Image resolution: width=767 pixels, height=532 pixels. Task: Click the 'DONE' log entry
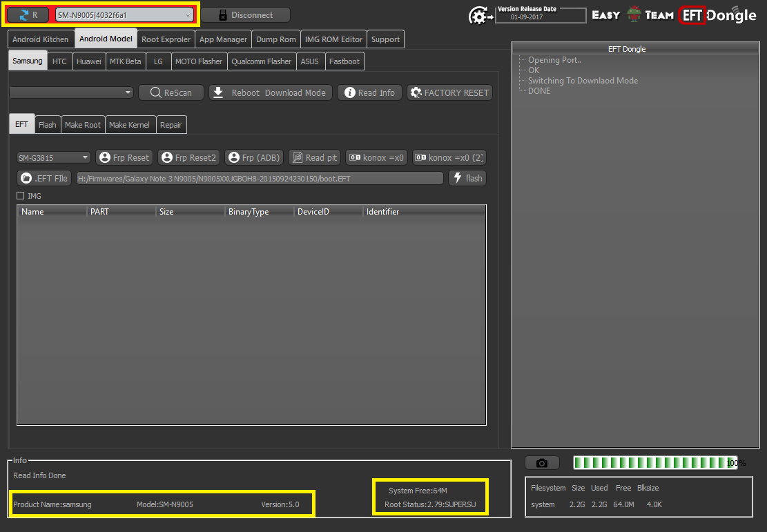point(539,91)
